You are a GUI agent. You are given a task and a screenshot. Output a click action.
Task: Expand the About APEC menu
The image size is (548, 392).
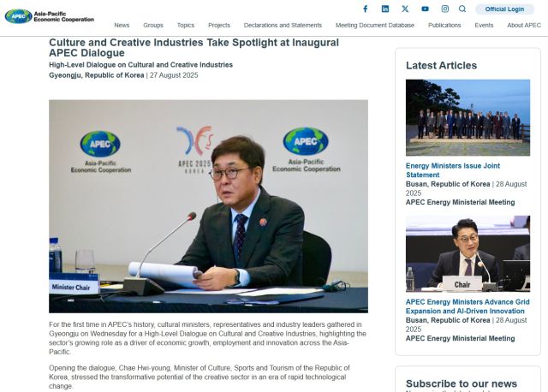(523, 26)
